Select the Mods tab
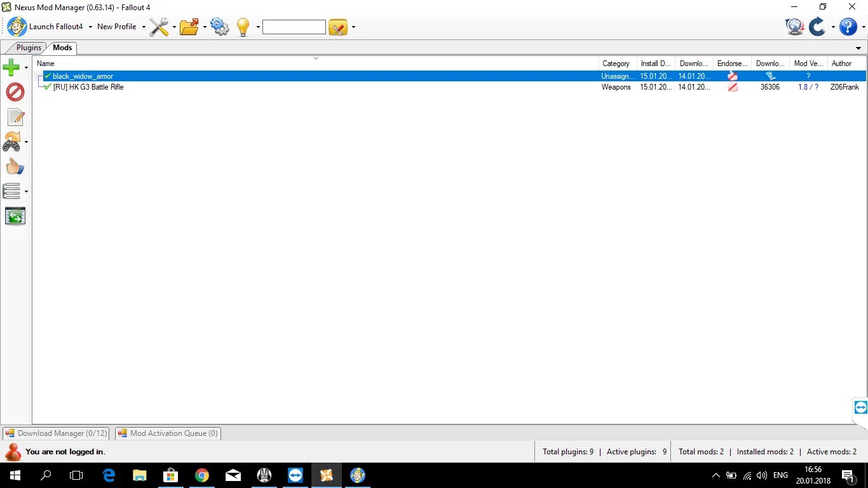This screenshot has width=868, height=488. pos(62,48)
